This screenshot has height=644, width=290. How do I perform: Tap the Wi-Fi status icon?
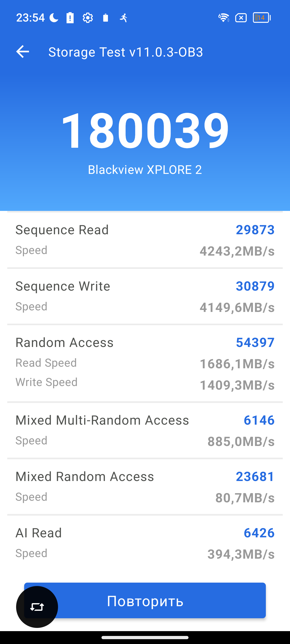point(224,18)
